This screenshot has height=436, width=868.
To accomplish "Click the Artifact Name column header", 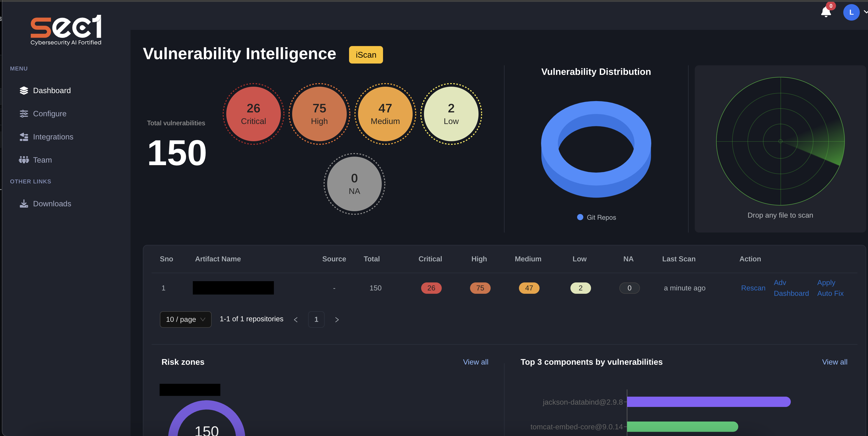I will point(218,259).
